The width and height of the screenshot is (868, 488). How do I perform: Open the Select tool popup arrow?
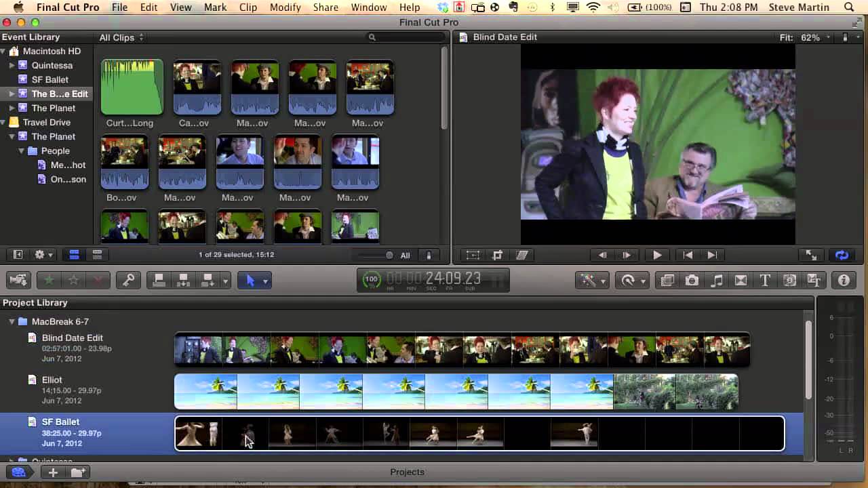point(265,280)
